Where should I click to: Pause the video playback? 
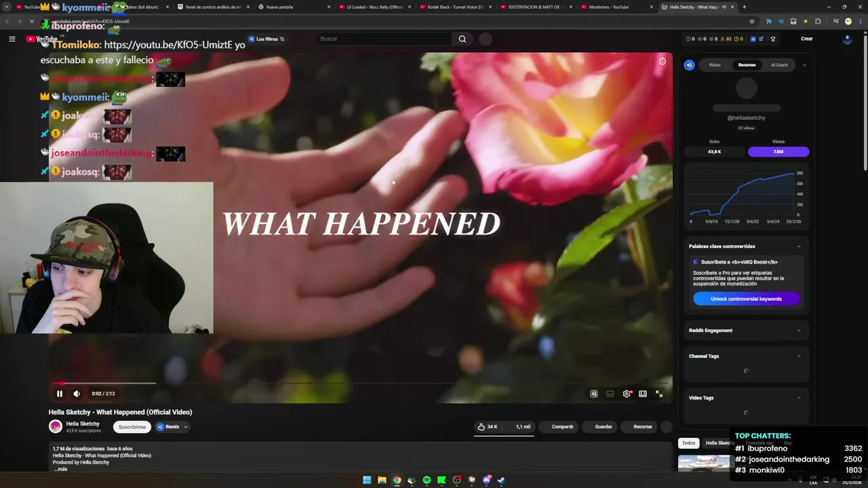tap(60, 394)
